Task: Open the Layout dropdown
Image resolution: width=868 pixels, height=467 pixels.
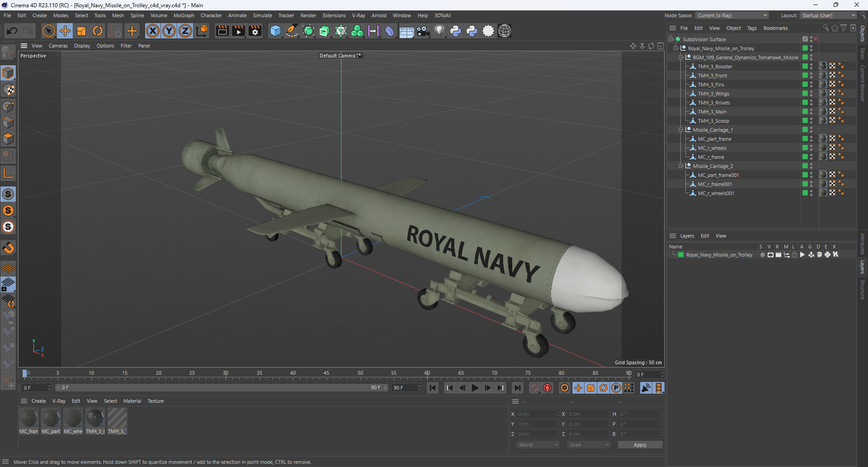Action: tap(828, 15)
